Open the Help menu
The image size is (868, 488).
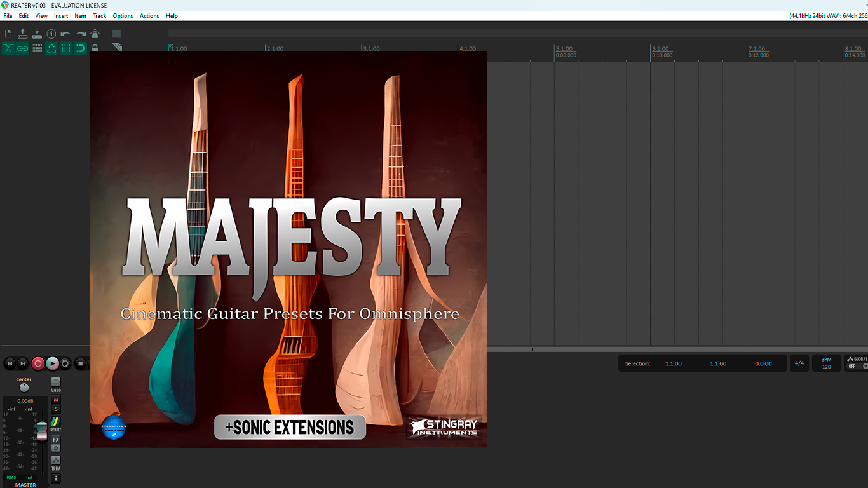coord(172,16)
